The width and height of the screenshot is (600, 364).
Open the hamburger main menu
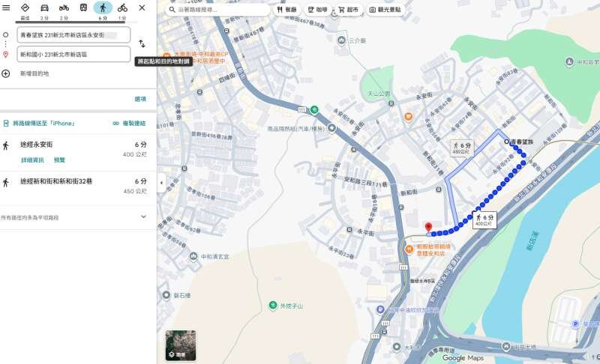[7, 7]
